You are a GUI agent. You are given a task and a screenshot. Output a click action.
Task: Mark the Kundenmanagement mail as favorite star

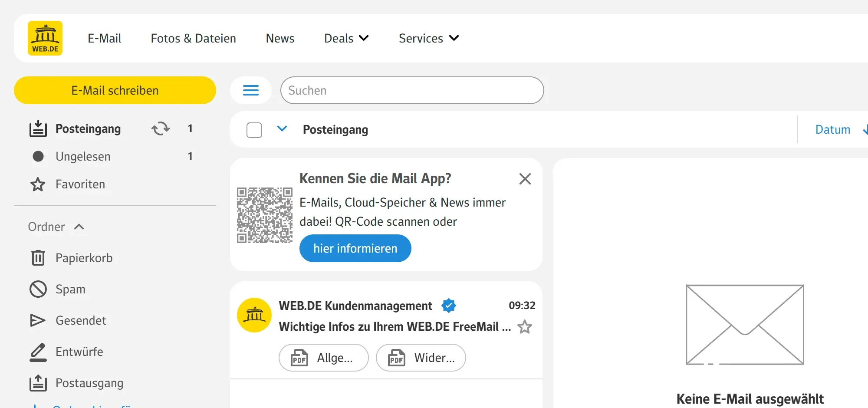point(525,326)
